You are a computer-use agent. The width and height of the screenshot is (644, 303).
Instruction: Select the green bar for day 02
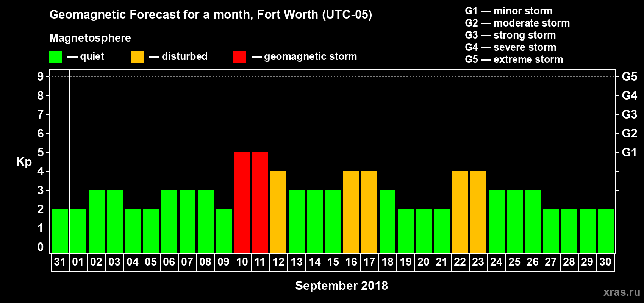pyautogui.click(x=97, y=221)
